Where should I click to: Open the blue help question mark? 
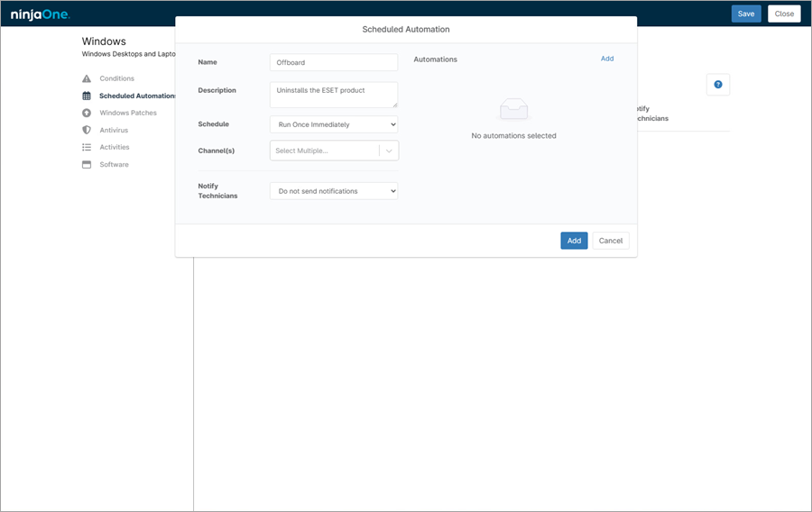718,85
